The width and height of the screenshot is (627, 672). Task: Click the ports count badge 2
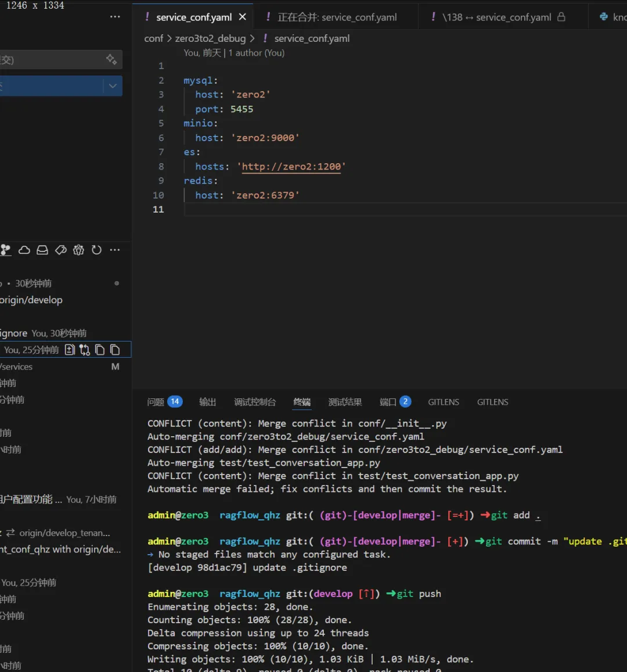pos(405,401)
